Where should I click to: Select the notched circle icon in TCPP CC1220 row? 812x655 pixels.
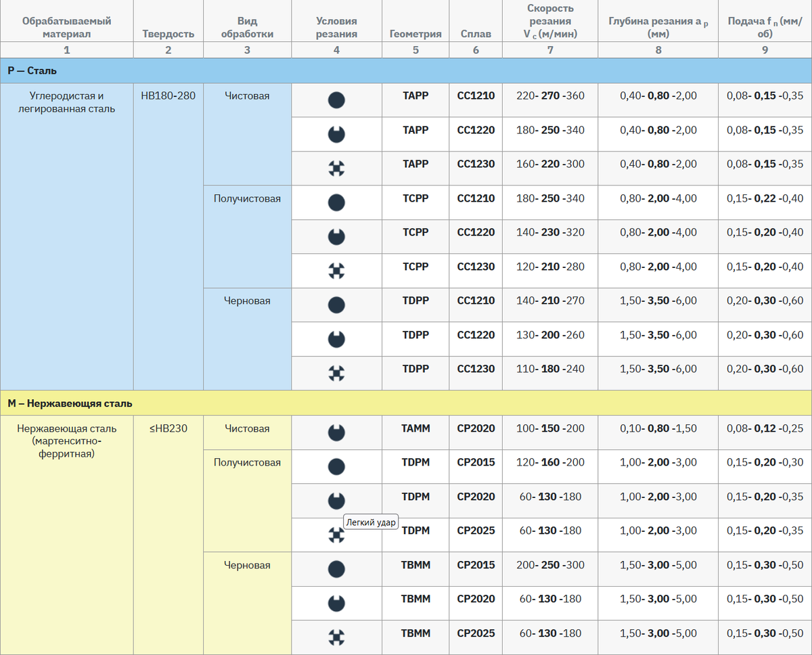point(336,237)
